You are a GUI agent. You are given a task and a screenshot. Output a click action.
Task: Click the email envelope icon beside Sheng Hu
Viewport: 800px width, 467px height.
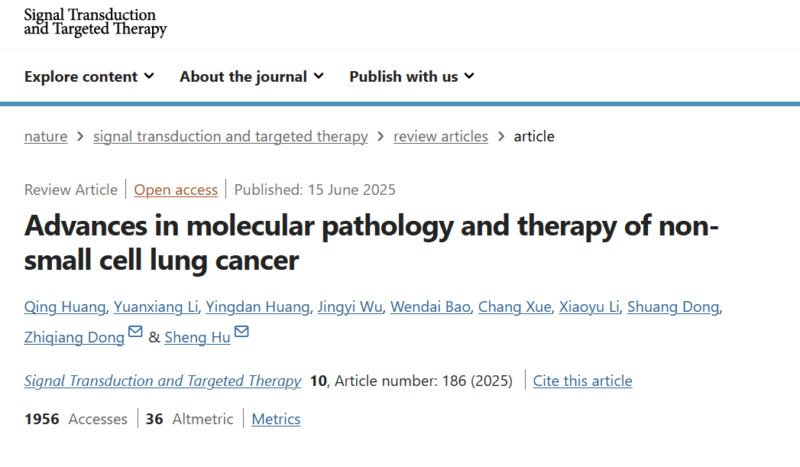(241, 332)
